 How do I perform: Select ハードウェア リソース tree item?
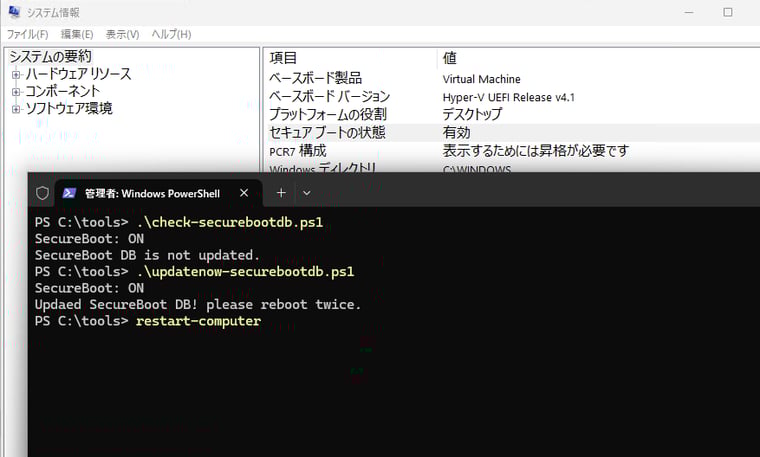click(78, 74)
